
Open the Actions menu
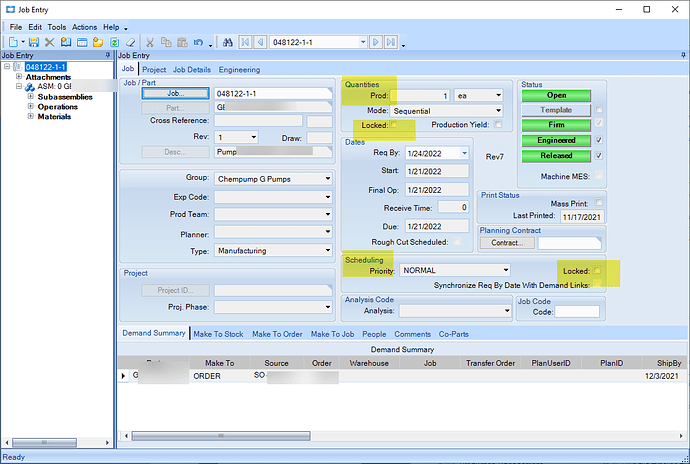pos(84,27)
